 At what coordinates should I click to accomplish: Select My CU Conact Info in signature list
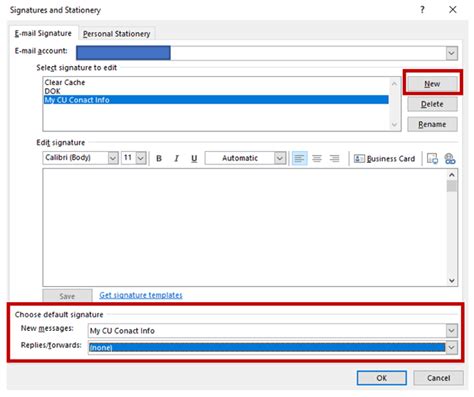pyautogui.click(x=216, y=100)
